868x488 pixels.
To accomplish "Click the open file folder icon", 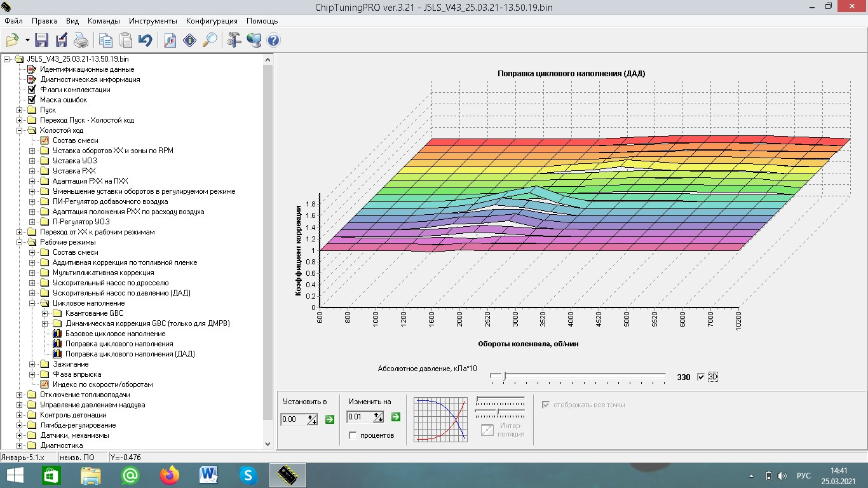I will point(13,41).
